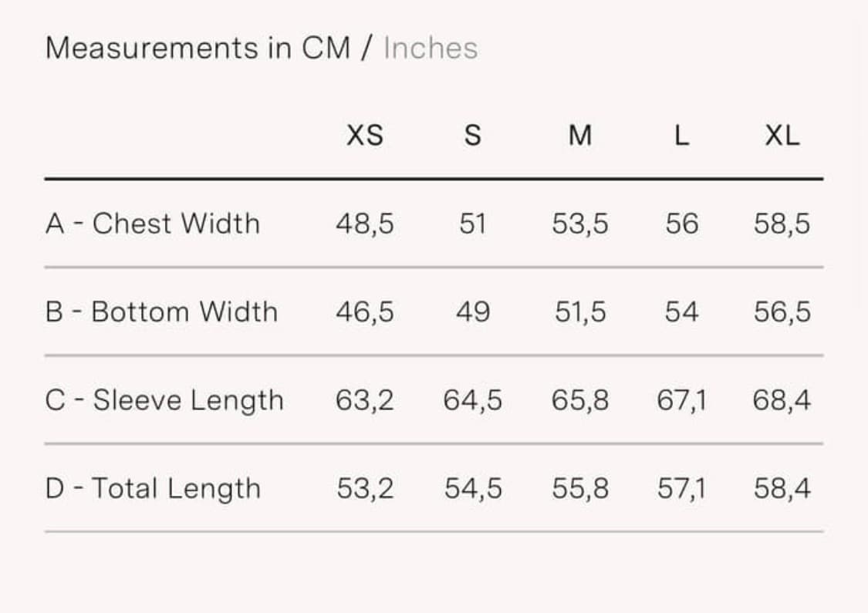The image size is (868, 613).
Task: Select the XL size column header
Action: (x=782, y=136)
